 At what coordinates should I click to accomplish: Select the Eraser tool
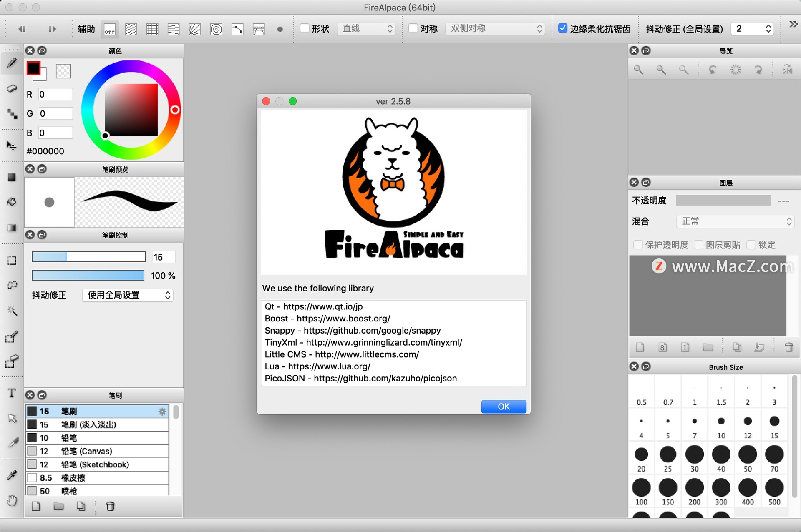(12, 88)
